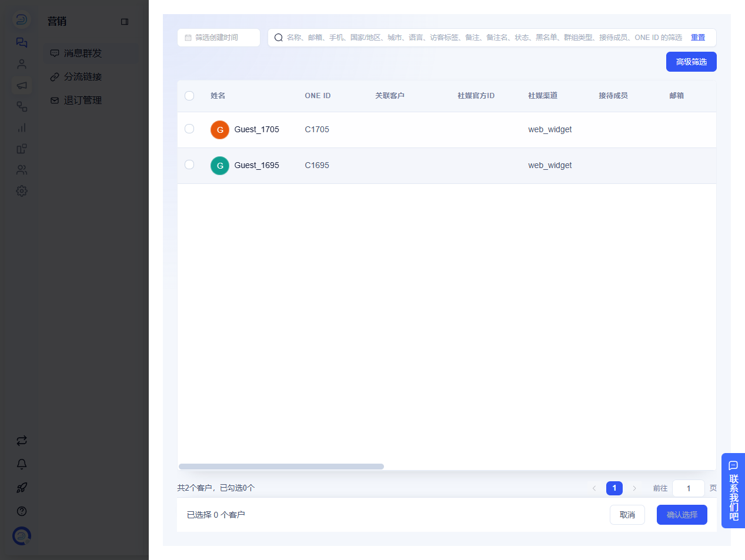Click the C1695 ONE ID cell

(317, 165)
